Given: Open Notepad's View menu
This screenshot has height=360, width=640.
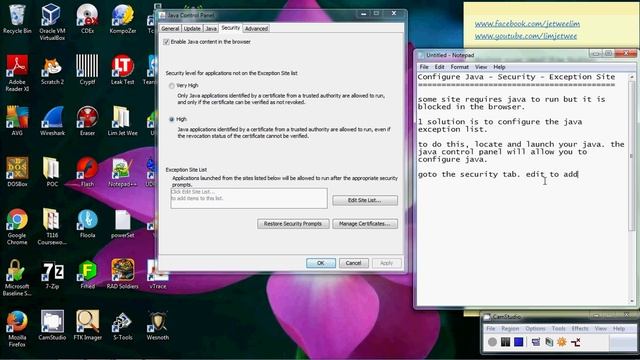Looking at the screenshot, I should pyautogui.click(x=481, y=67).
